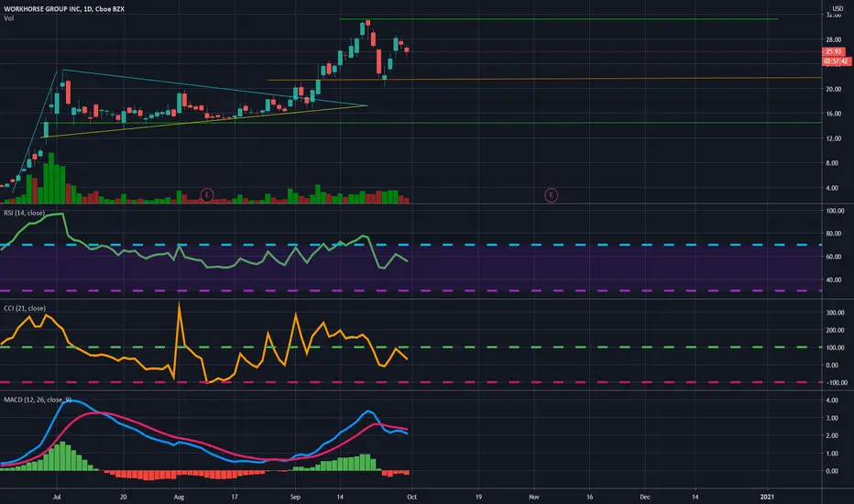Select the CCI (21, close) indicator label
The height and width of the screenshot is (504, 854).
click(25, 309)
